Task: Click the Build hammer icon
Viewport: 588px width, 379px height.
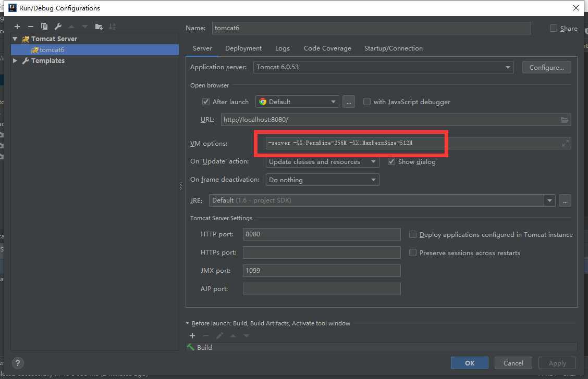Action: pyautogui.click(x=190, y=348)
